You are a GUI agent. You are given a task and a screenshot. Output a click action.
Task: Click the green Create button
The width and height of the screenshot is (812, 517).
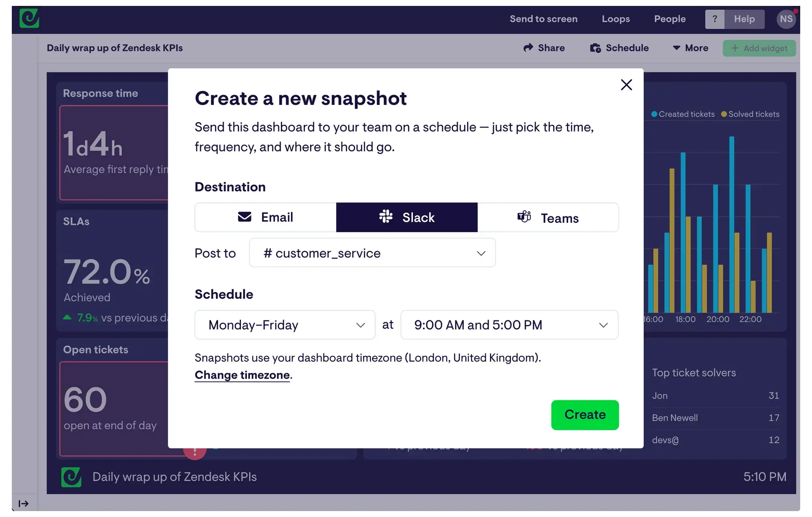coord(585,415)
